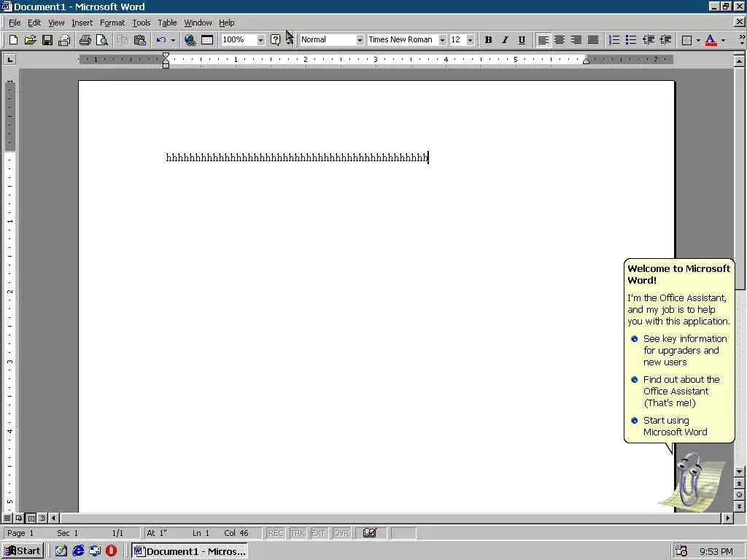
Task: Click the Paste clipboard icon
Action: tap(139, 40)
